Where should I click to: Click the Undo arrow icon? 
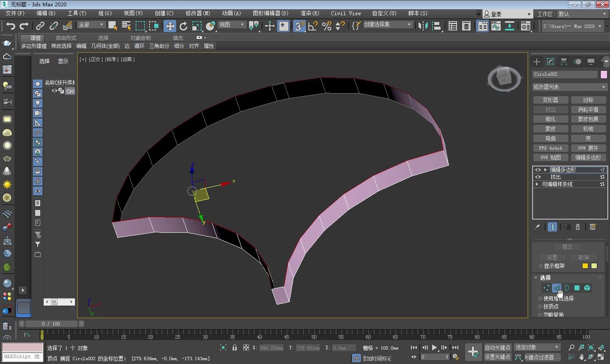tap(10, 26)
